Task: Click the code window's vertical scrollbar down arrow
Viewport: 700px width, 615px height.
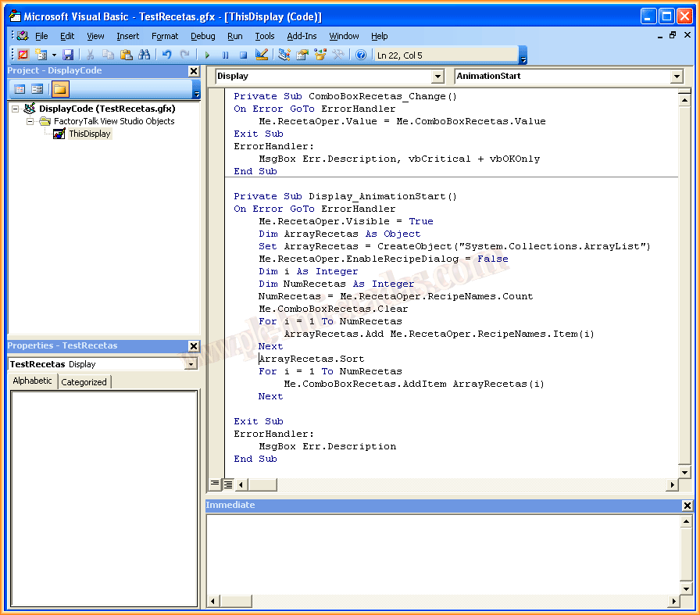Action: [685, 472]
